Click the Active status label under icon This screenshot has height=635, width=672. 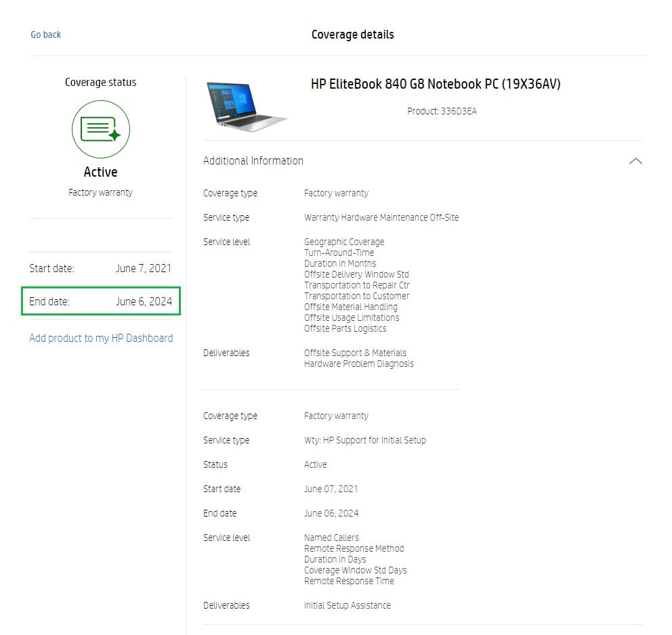tap(101, 172)
